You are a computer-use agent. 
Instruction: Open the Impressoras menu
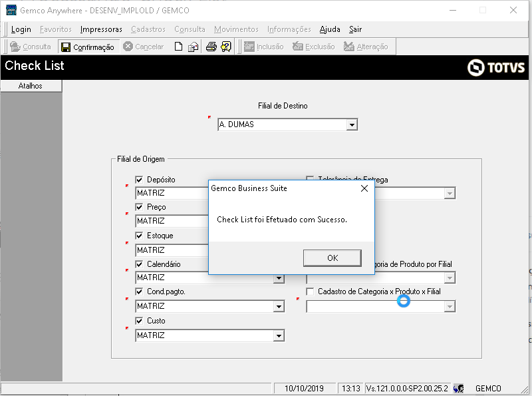point(101,29)
